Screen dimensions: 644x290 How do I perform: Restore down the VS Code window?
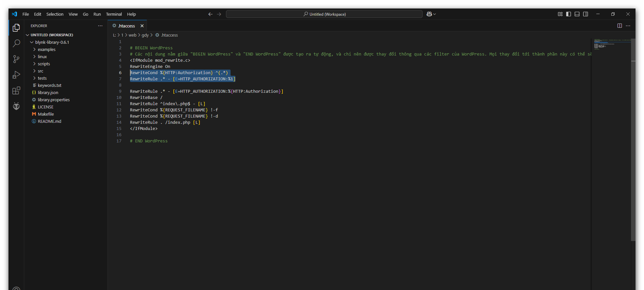click(x=613, y=14)
